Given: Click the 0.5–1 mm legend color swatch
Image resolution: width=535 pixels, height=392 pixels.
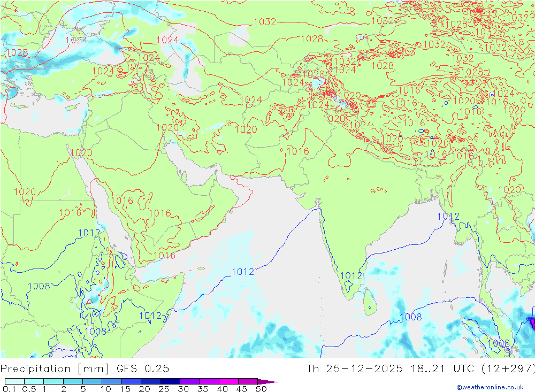Looking at the screenshot, I should coord(34,381).
